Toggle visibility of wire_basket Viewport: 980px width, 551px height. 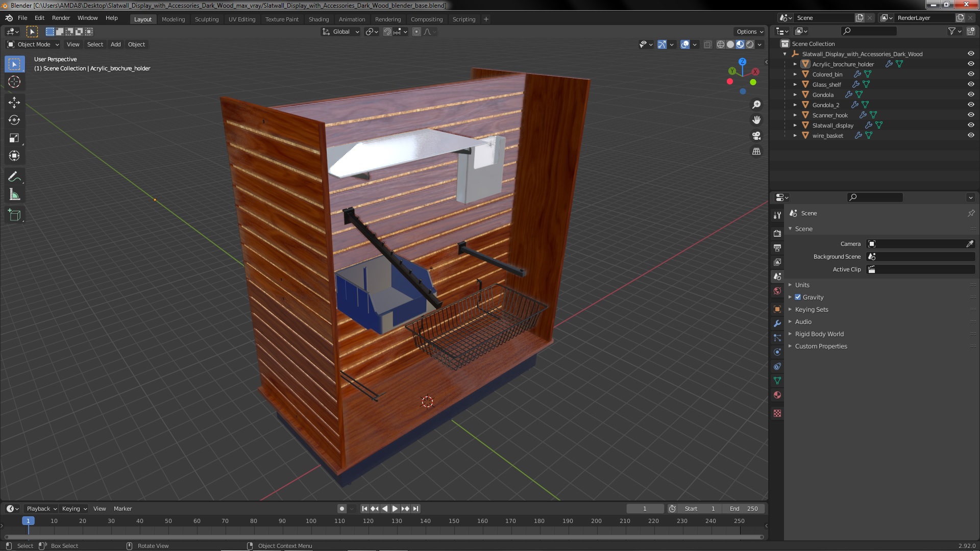click(x=971, y=135)
